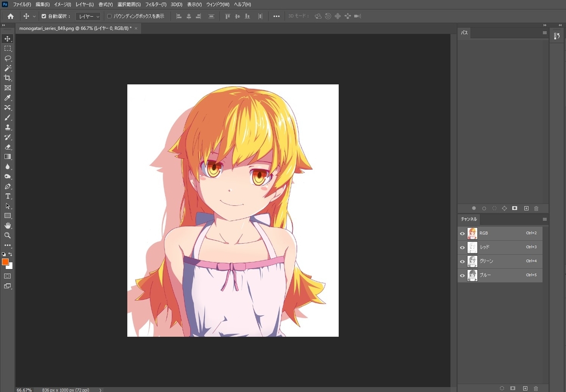Select the Rectangular Marquee tool
566x392 pixels.
[x=8, y=49]
